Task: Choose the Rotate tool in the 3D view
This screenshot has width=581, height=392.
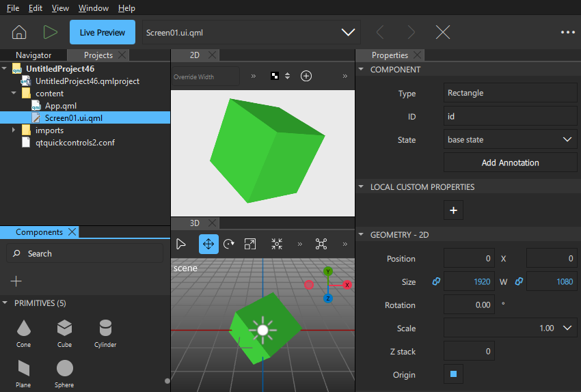Action: [x=229, y=244]
